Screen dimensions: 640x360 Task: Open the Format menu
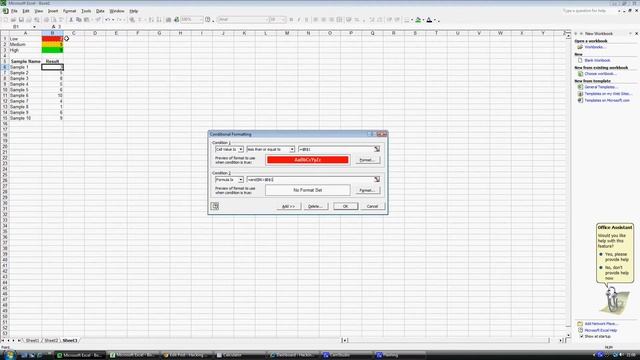click(69, 11)
